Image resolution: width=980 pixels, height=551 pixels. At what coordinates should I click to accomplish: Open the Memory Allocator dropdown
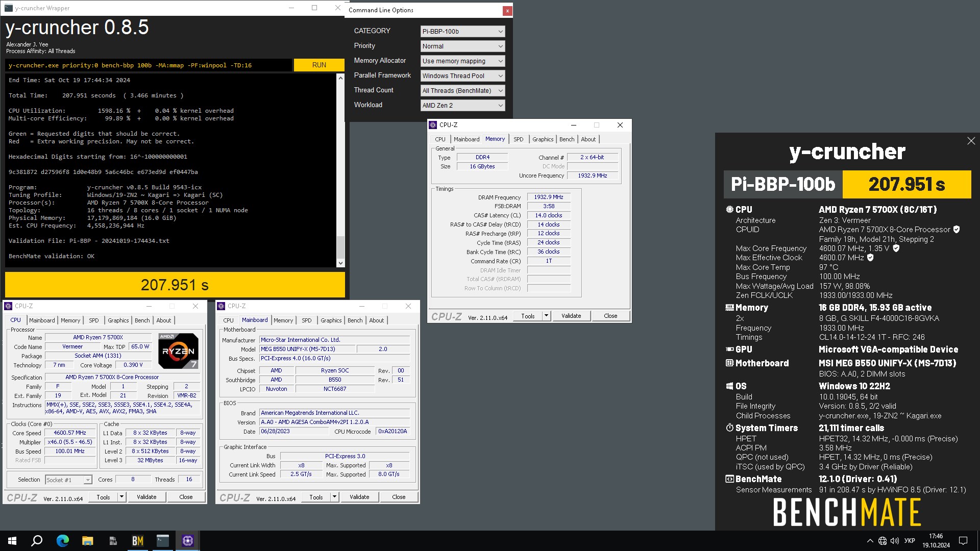point(462,61)
